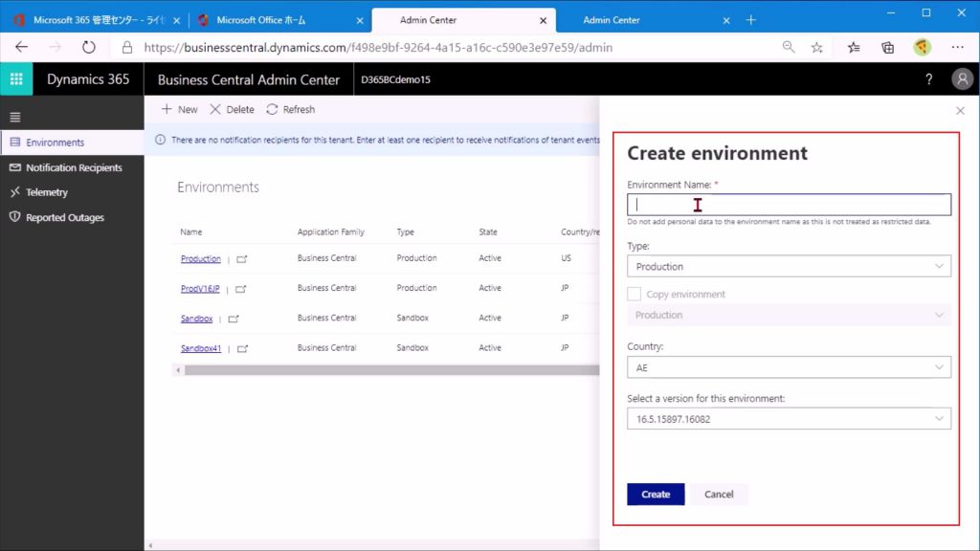Screen dimensions: 980x551
Task: Click the Cancel button
Action: point(719,495)
